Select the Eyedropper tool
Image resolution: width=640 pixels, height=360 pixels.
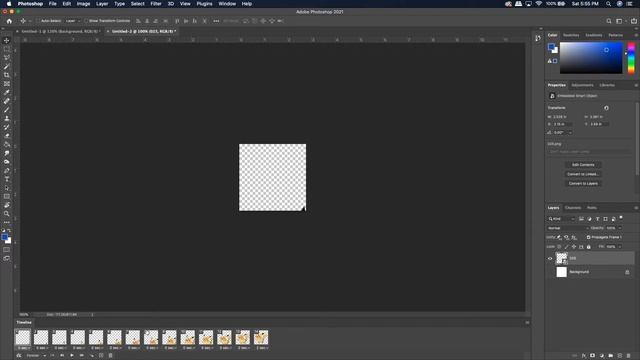(7, 92)
